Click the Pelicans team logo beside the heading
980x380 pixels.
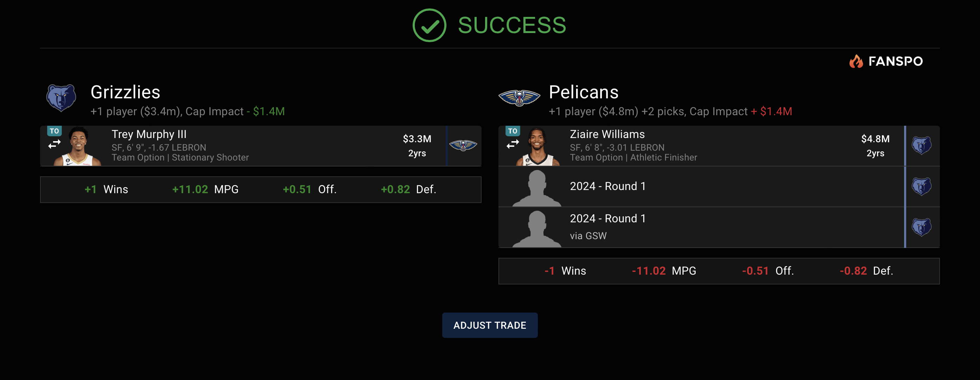[519, 98]
